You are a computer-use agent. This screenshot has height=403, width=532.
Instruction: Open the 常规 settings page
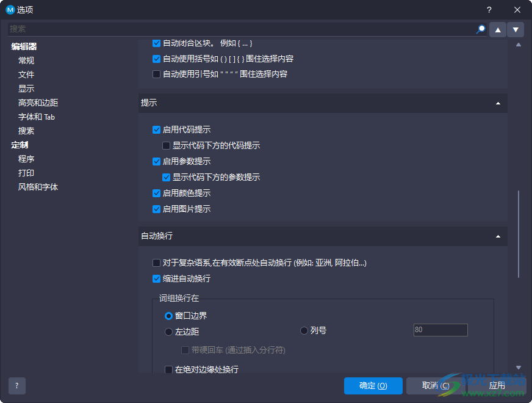point(26,60)
